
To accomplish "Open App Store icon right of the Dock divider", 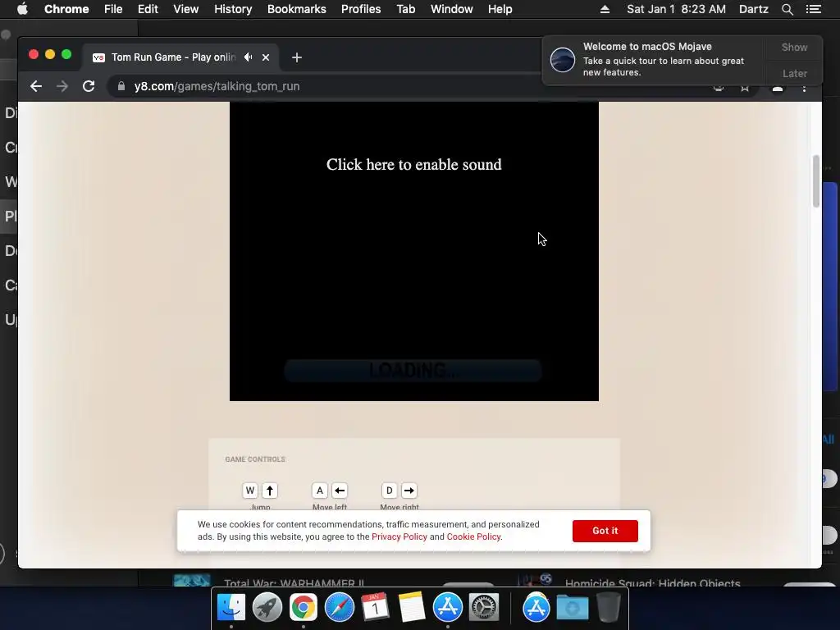I will [536, 607].
